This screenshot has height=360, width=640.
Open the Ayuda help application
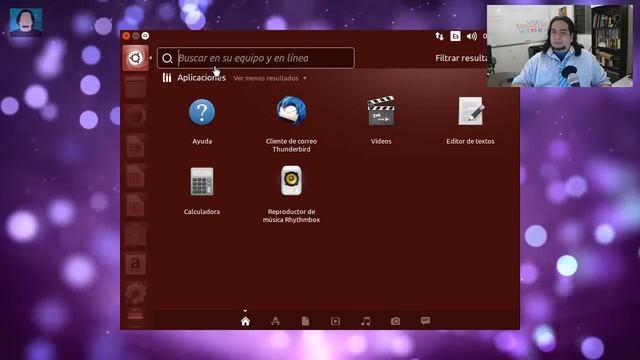pyautogui.click(x=202, y=121)
